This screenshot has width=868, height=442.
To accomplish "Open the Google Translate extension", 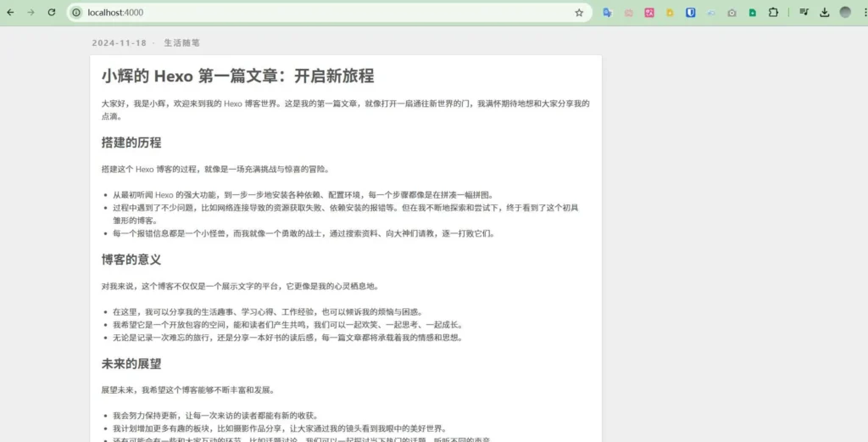I will point(608,13).
